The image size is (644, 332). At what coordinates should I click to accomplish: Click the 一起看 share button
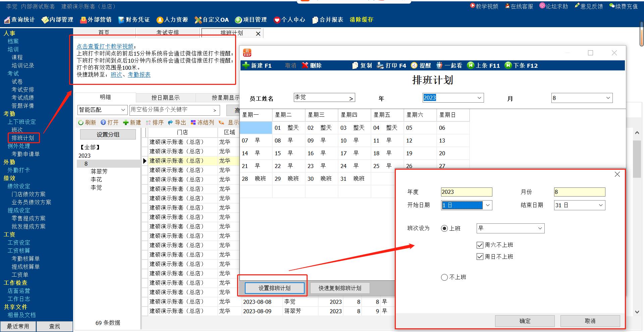point(449,65)
